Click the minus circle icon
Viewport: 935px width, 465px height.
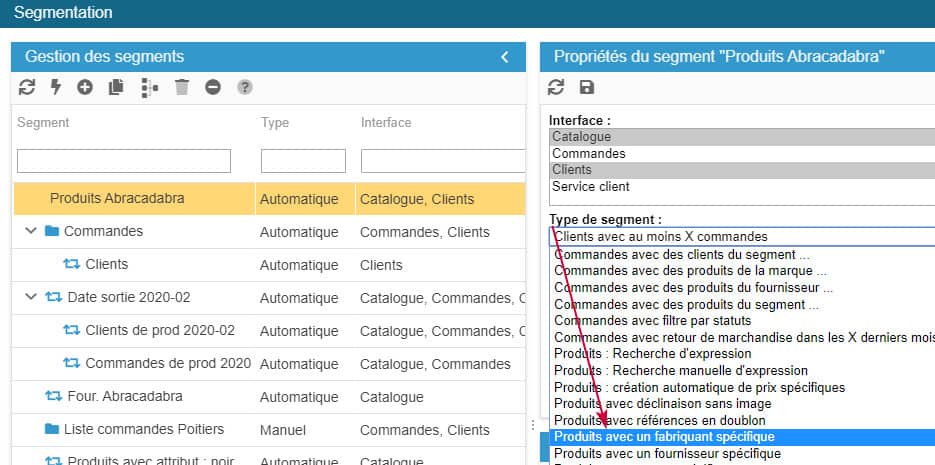point(213,87)
